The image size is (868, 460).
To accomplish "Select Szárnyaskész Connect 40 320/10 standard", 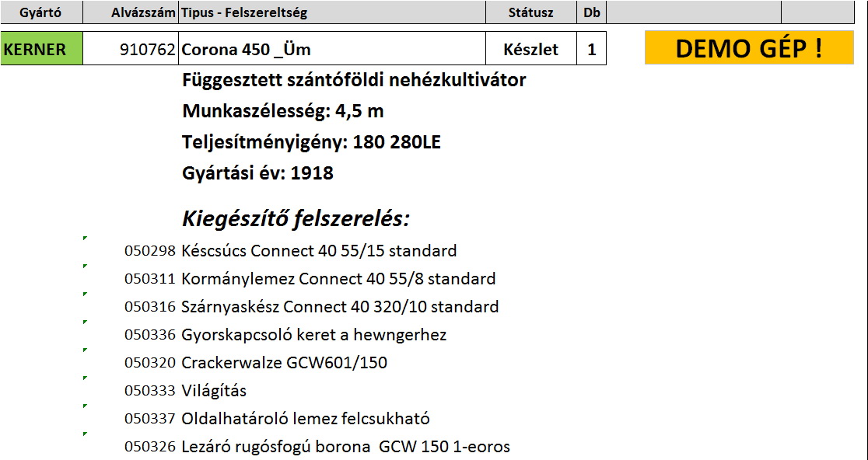I will point(340,307).
